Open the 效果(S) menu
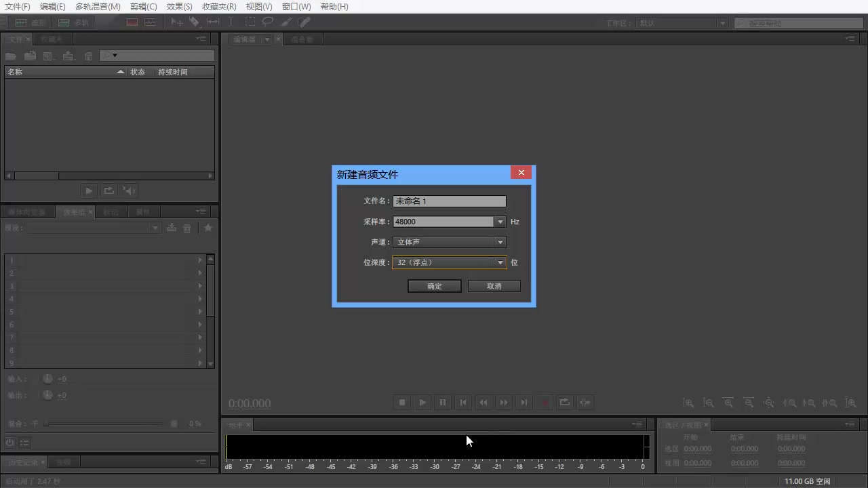Screen dimensions: 868x488 click(179, 7)
